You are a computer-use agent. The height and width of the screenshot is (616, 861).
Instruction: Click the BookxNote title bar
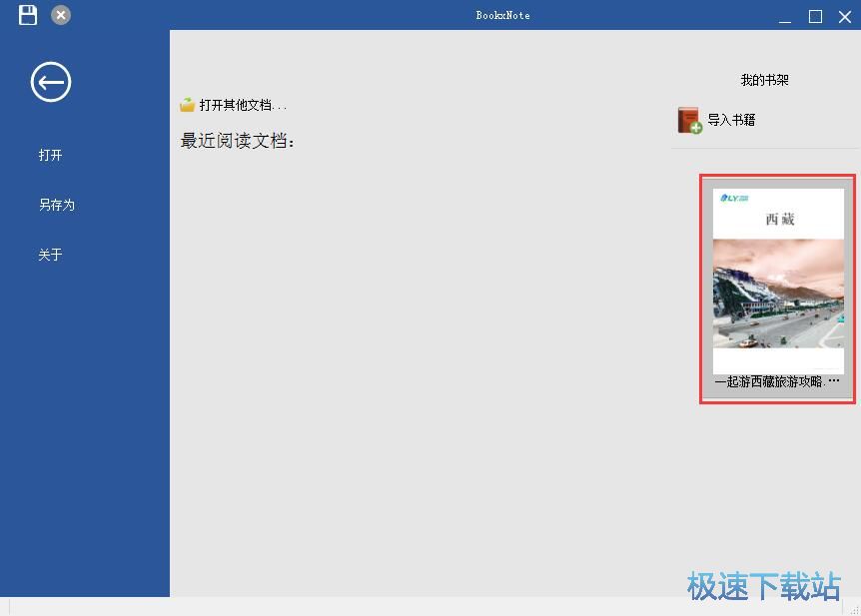pos(503,15)
